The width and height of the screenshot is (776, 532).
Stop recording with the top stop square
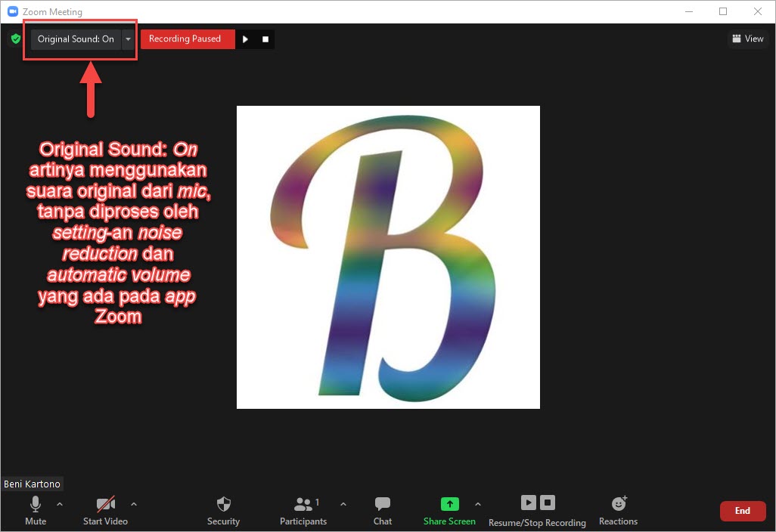[x=265, y=39]
